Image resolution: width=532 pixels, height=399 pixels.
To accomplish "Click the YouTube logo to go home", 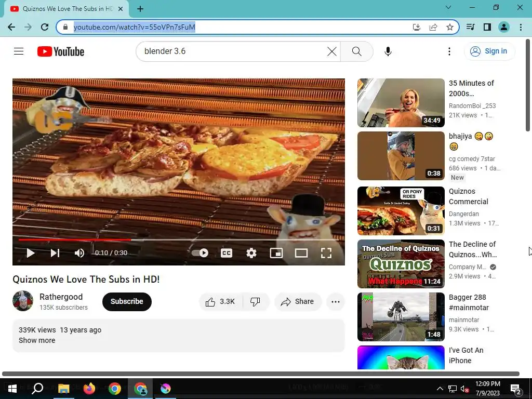I will [x=61, y=51].
